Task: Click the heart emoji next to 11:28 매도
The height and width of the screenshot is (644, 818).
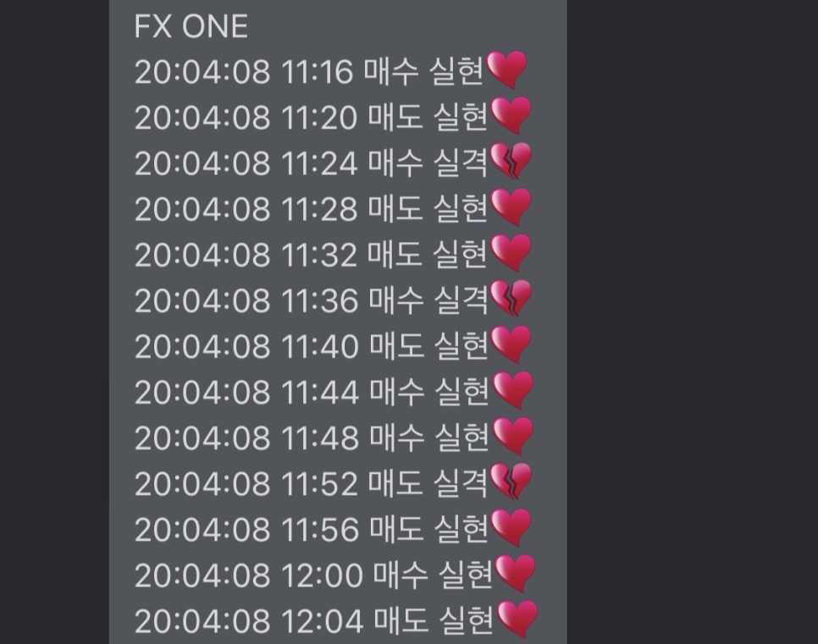Action: coord(511,207)
